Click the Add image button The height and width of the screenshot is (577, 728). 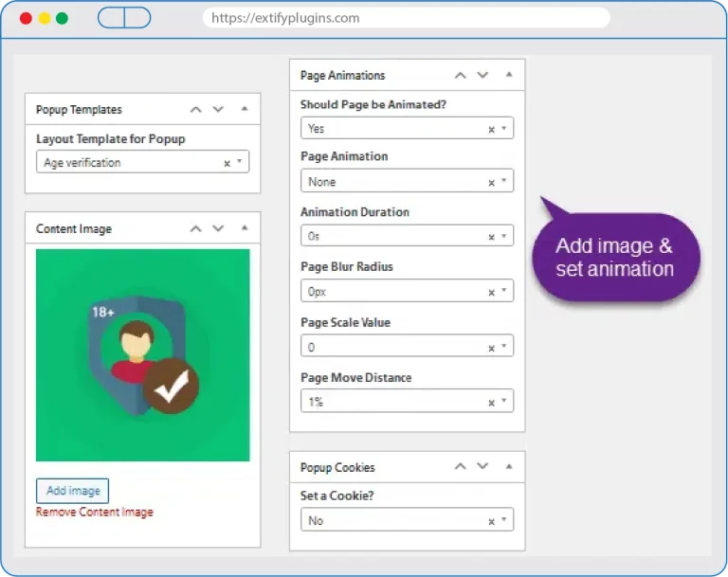click(x=73, y=491)
